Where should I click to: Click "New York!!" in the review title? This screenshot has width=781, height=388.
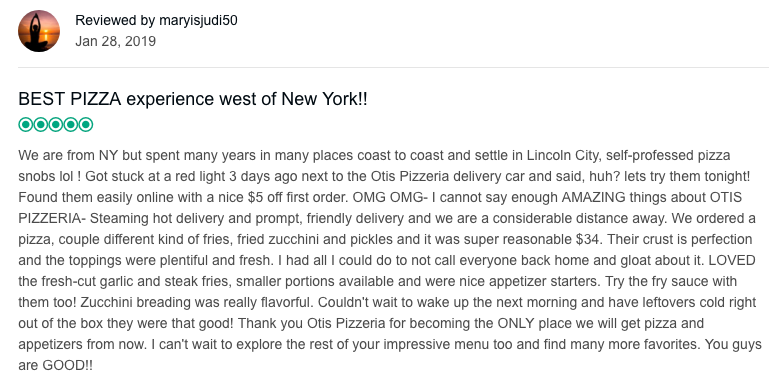[324, 99]
